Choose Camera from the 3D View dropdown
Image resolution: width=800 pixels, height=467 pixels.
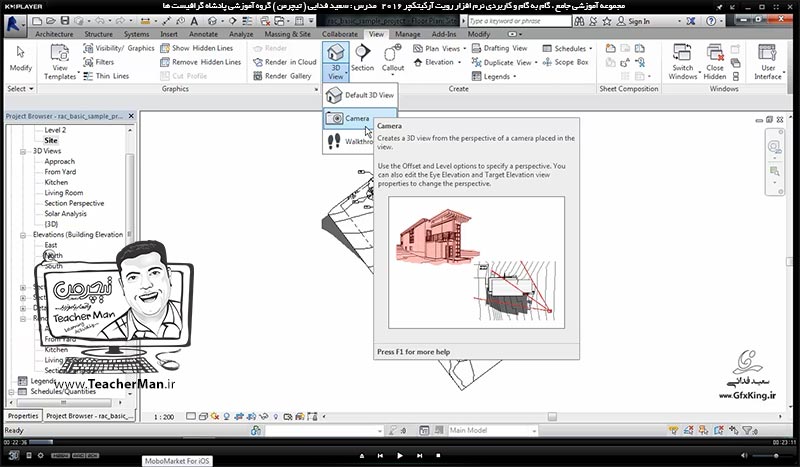[x=360, y=118]
